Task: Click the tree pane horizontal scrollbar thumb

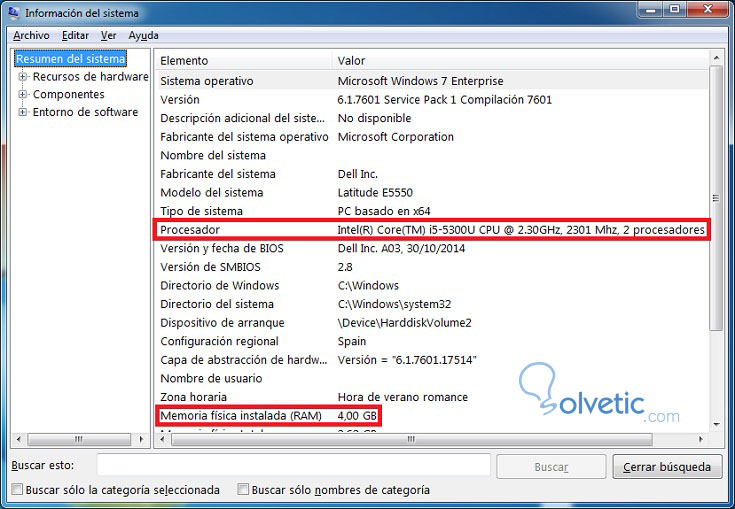Action: coord(79,440)
